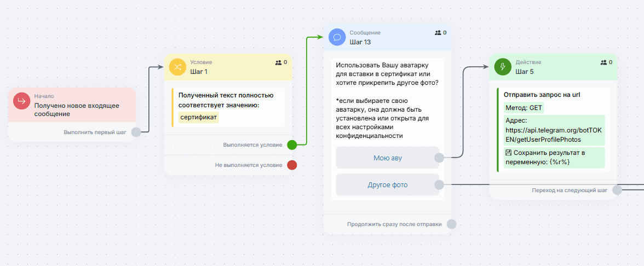Click the Метод: GET tag
The width and height of the screenshot is (644, 266).
[524, 107]
